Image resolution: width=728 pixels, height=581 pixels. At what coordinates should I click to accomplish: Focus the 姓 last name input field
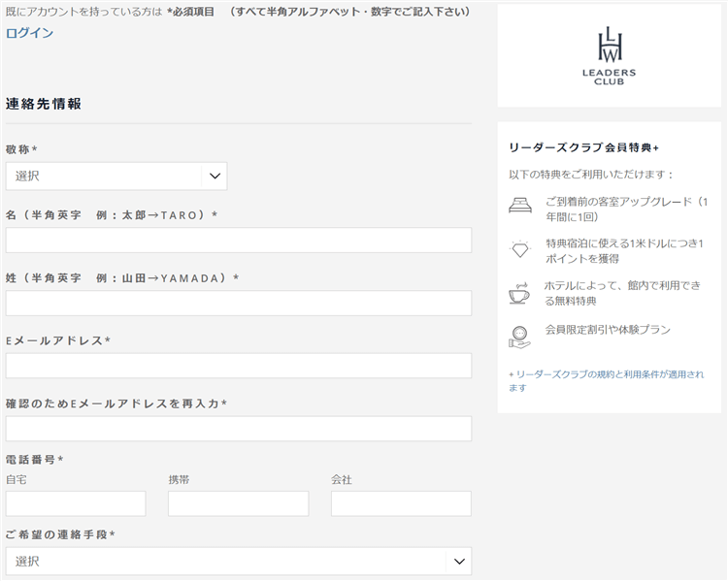click(x=238, y=304)
